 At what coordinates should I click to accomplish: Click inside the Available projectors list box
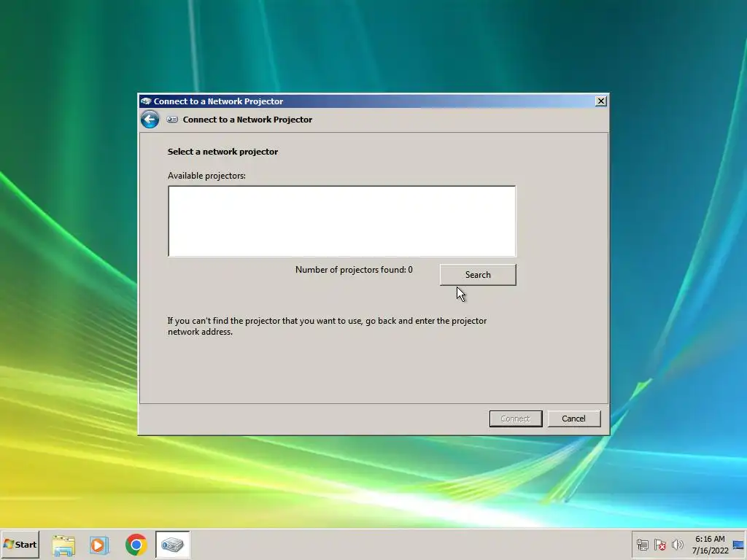tap(341, 222)
